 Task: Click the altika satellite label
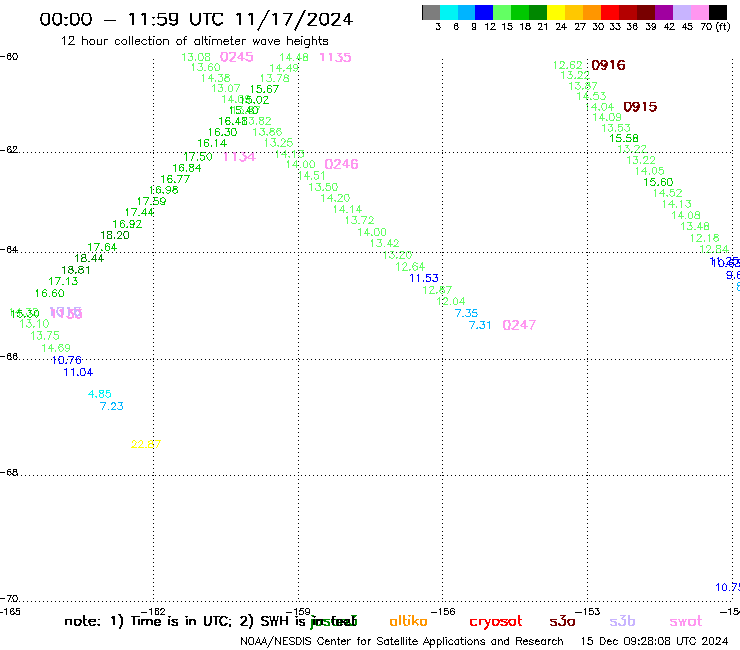coord(408,621)
